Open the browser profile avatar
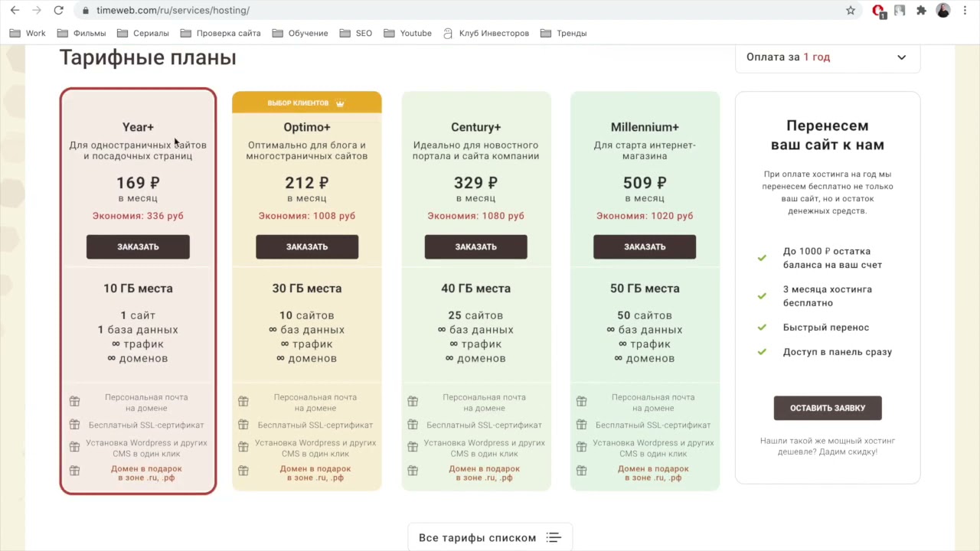 943,11
